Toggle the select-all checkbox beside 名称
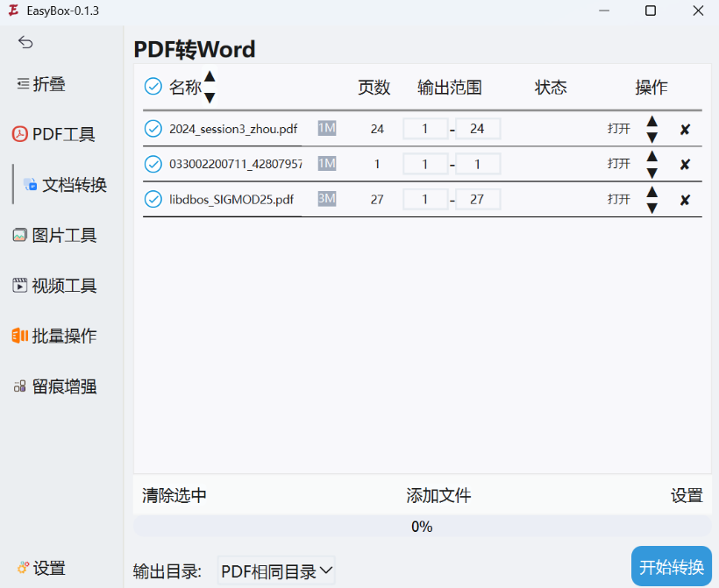The width and height of the screenshot is (719, 588). [x=153, y=87]
